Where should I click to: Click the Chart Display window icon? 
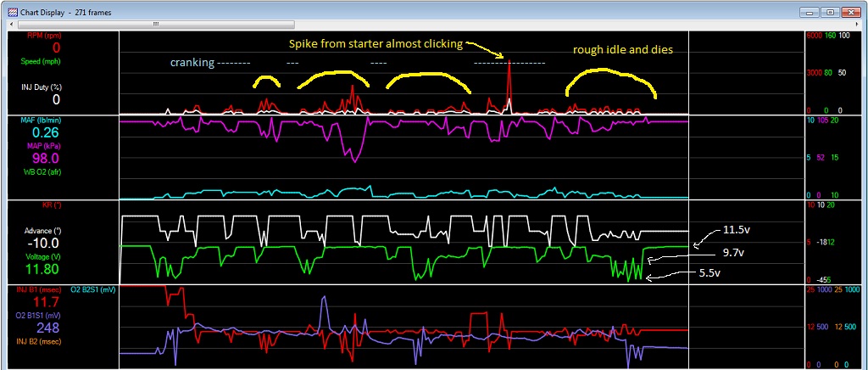(x=12, y=12)
